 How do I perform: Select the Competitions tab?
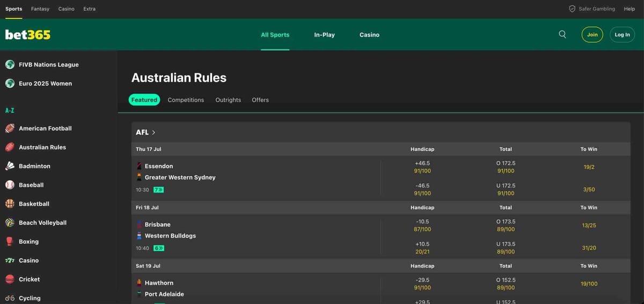click(x=186, y=100)
